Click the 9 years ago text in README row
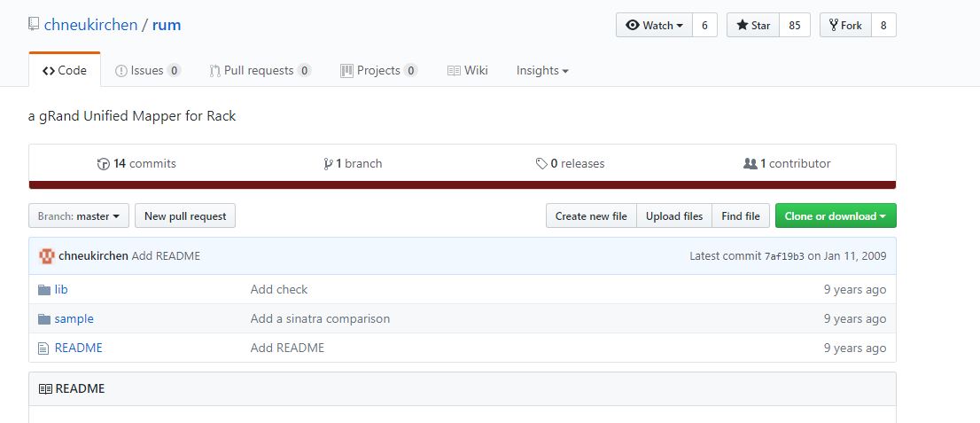Image resolution: width=980 pixels, height=423 pixels. 855,348
